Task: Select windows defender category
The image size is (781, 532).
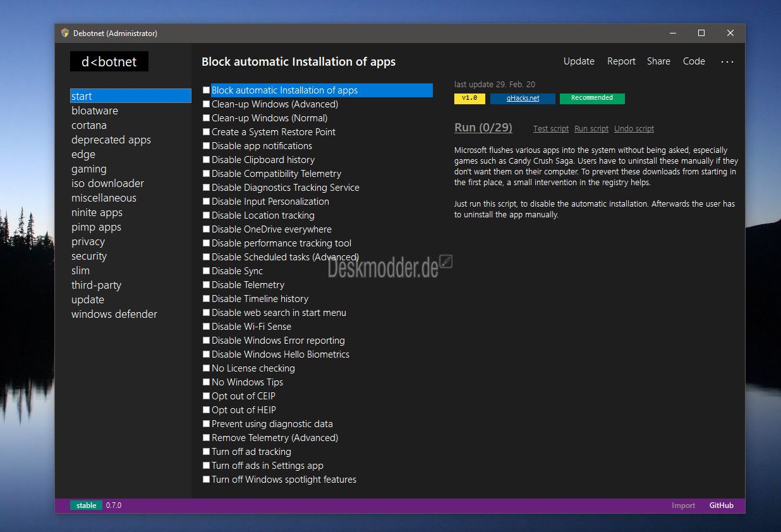Action: point(114,314)
